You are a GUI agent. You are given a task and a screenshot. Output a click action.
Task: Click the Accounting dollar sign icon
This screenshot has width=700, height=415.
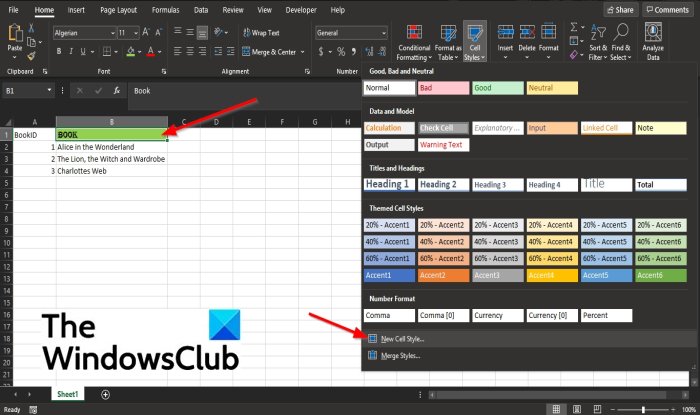[x=321, y=52]
